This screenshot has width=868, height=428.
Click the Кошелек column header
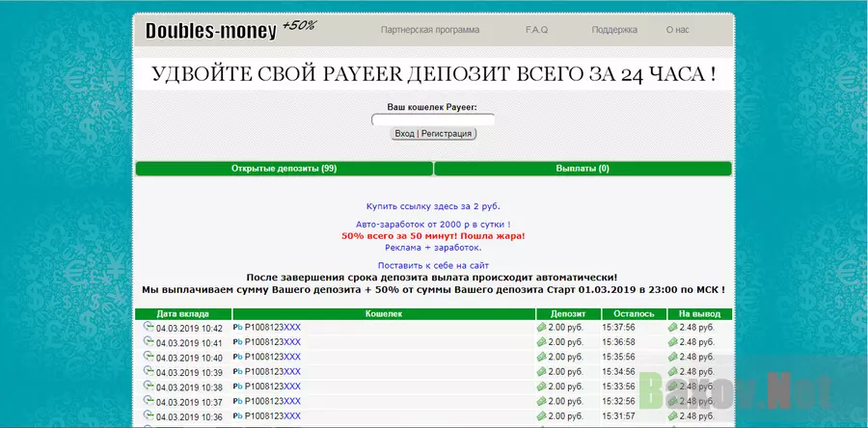click(384, 314)
